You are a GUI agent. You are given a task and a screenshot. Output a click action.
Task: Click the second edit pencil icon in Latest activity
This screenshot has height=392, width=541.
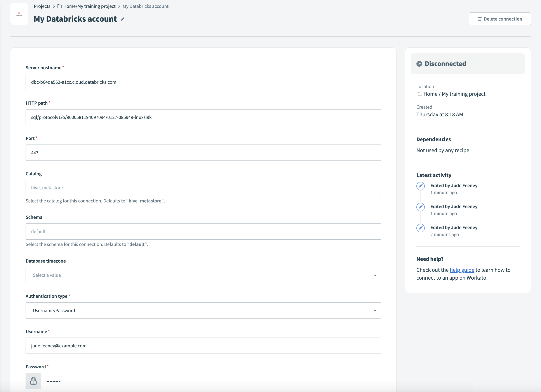click(421, 207)
